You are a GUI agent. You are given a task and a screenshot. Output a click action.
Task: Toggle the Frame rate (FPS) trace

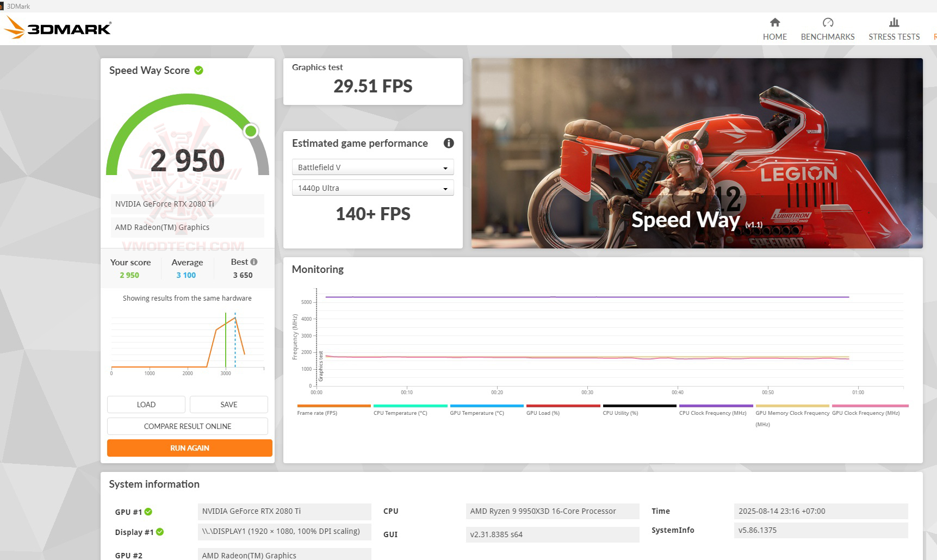[x=333, y=405]
